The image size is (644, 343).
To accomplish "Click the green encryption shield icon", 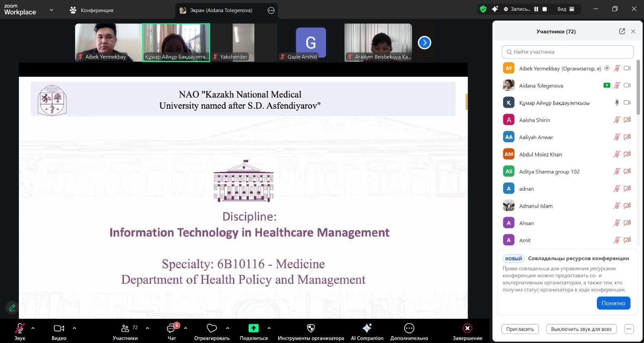I will pyautogui.click(x=483, y=9).
